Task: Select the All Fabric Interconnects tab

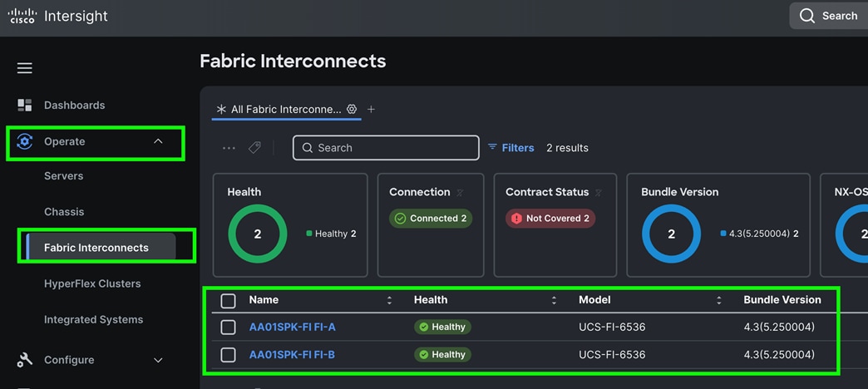Action: pyautogui.click(x=286, y=110)
